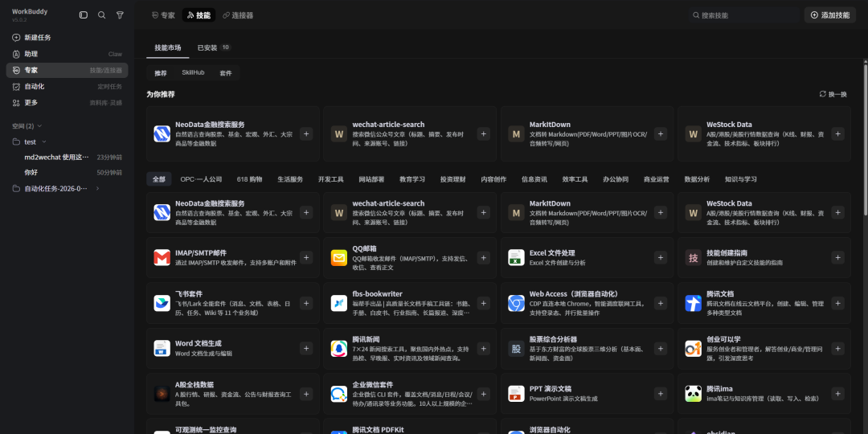
Task: Select the 技能市场 tab
Action: [168, 47]
